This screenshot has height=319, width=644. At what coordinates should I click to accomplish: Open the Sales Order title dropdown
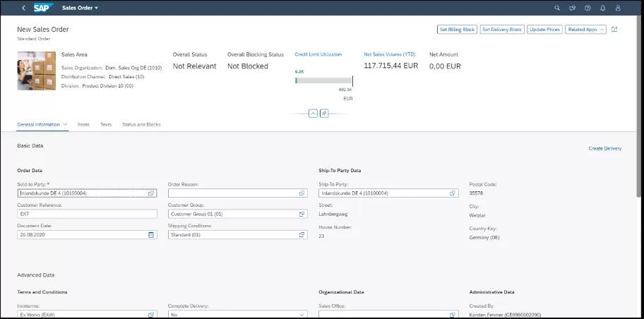(x=80, y=8)
